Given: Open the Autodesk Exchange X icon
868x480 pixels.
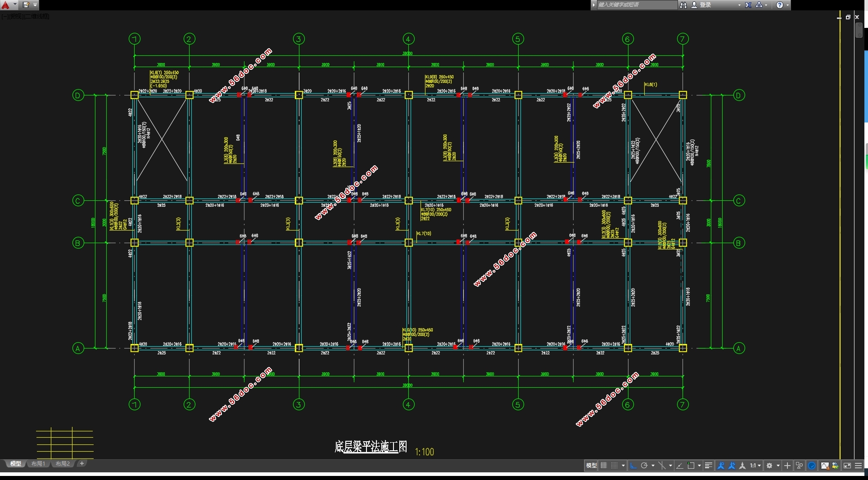Looking at the screenshot, I should pos(748,5).
